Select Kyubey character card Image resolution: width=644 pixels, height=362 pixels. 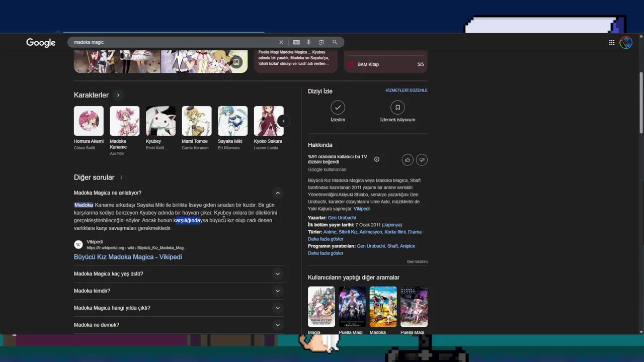pyautogui.click(x=160, y=128)
